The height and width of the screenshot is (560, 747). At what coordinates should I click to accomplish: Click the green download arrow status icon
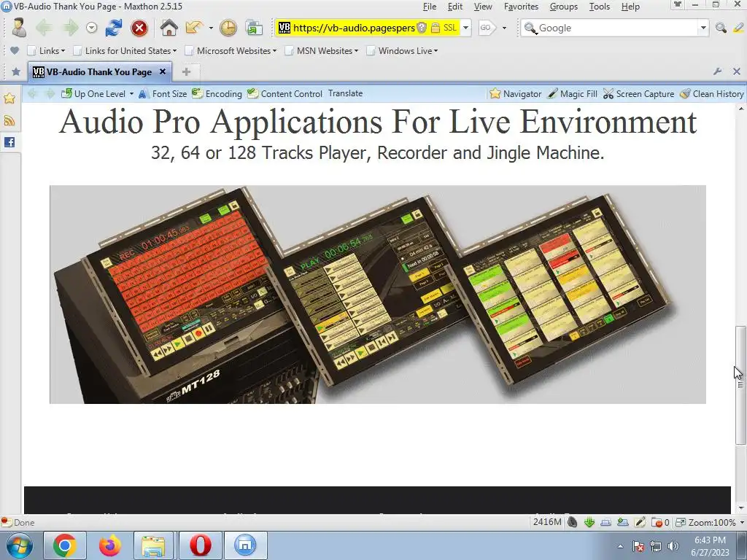589,522
